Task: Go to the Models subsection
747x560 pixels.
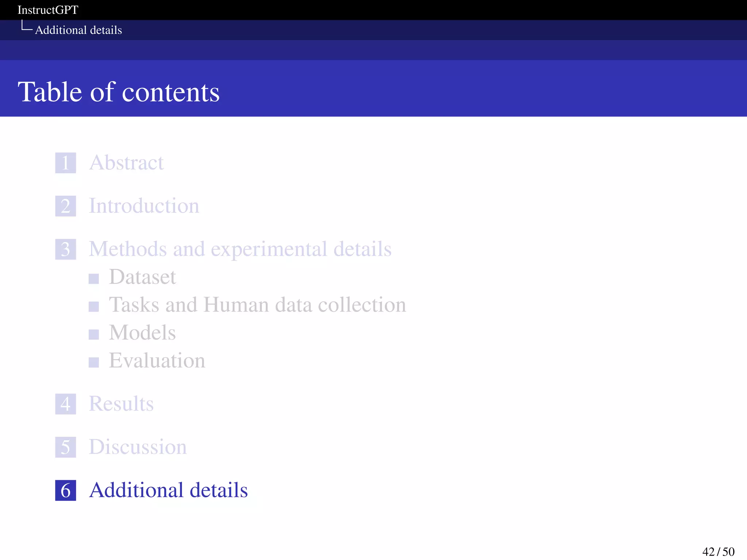Action: (x=143, y=333)
